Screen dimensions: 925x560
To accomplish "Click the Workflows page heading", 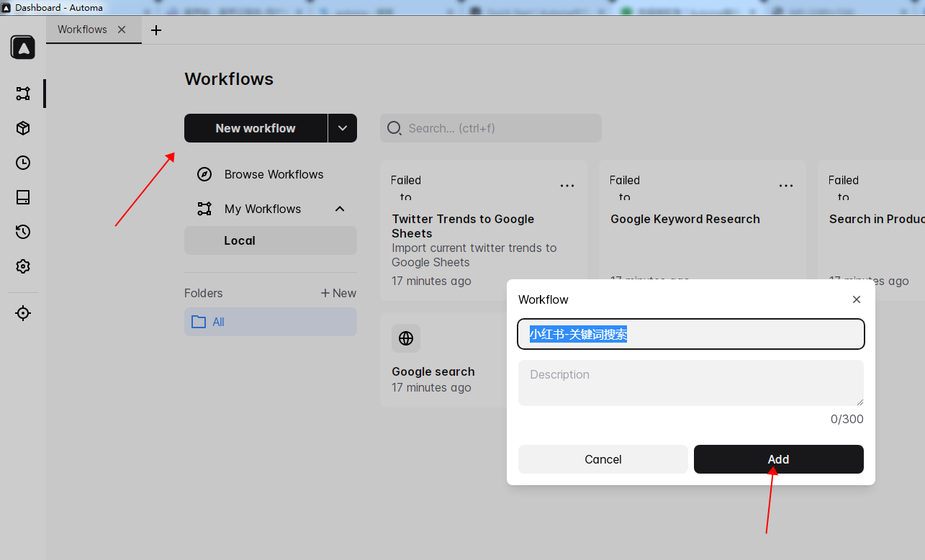I will point(229,79).
